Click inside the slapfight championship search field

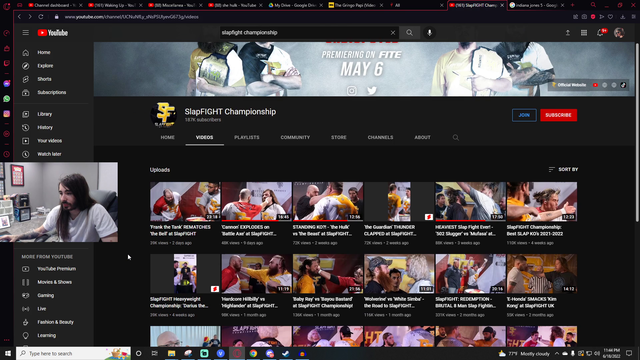[304, 33]
